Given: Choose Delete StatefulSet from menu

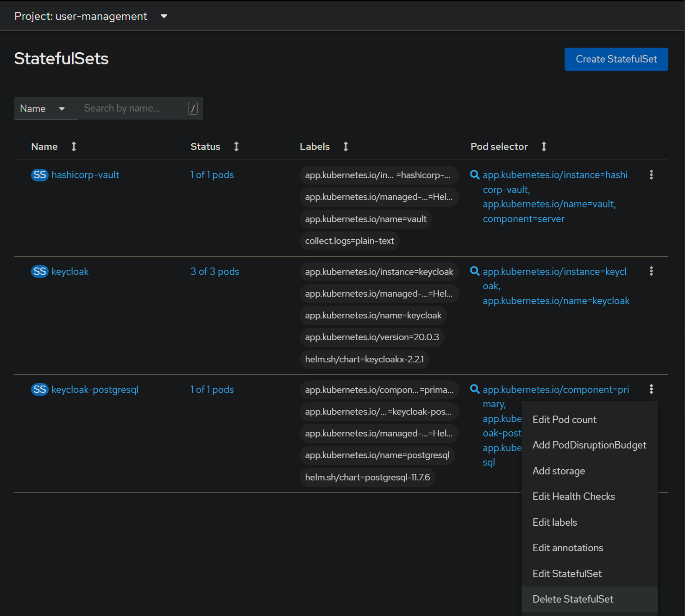Looking at the screenshot, I should coord(590,599).
